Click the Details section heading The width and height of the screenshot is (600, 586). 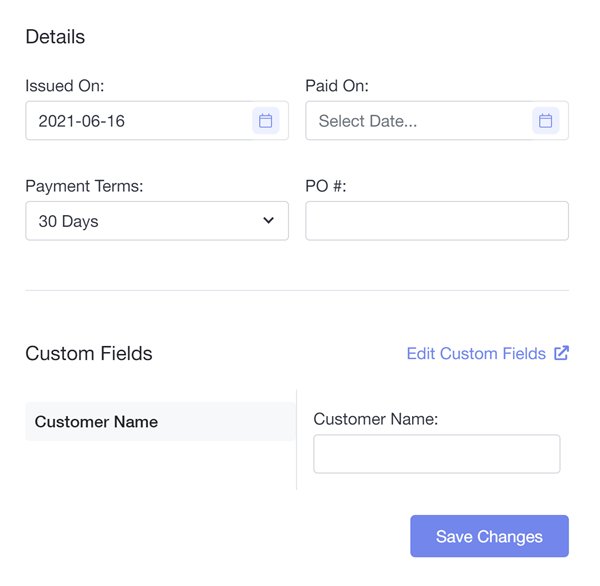pyautogui.click(x=55, y=37)
